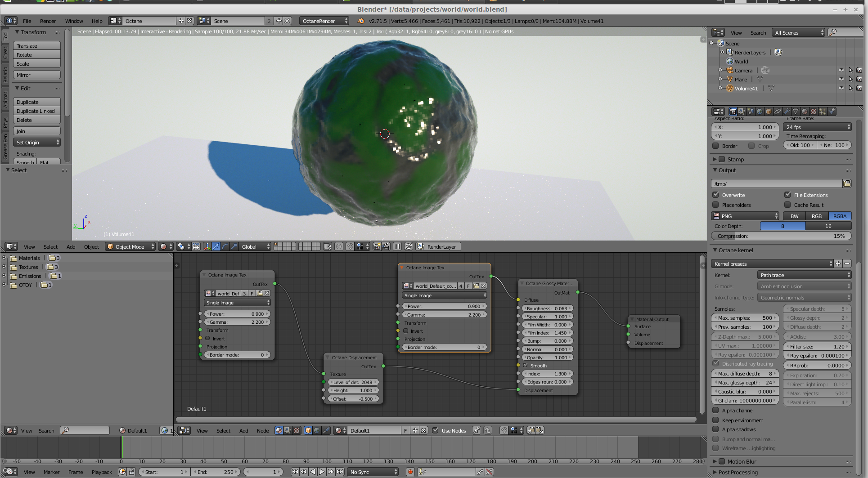Screen dimensions: 868x478
Task: Lock the timeline frame range
Action: (x=131, y=472)
